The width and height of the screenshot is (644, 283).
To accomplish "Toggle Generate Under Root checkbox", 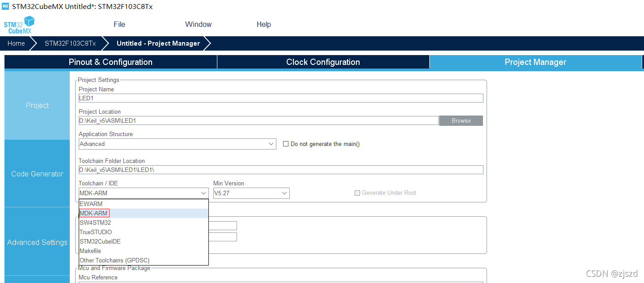I will pos(357,193).
